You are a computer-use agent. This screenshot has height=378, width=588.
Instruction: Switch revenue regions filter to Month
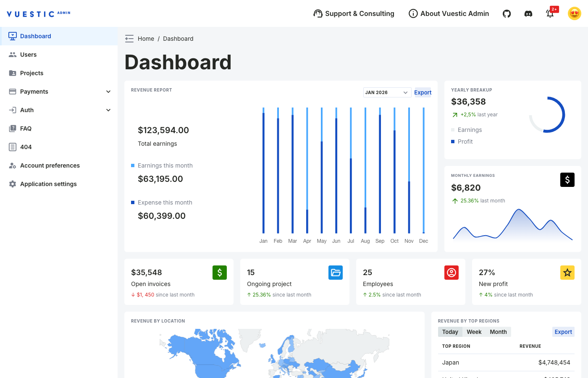[498, 332]
